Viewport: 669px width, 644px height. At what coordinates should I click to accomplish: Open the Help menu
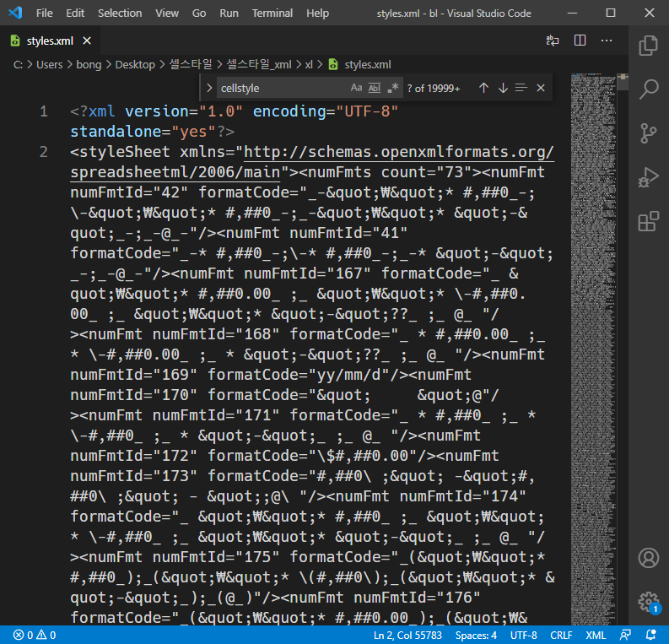(317, 14)
